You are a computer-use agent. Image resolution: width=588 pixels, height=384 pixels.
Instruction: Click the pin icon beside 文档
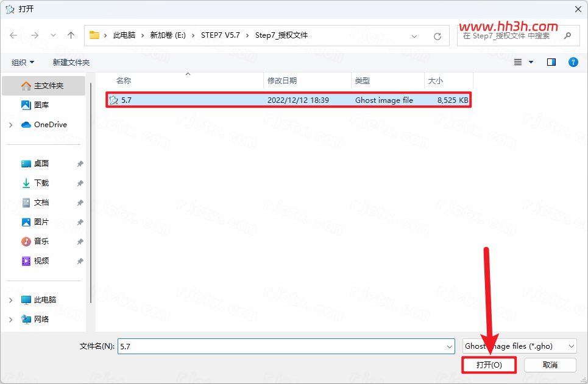(x=80, y=203)
